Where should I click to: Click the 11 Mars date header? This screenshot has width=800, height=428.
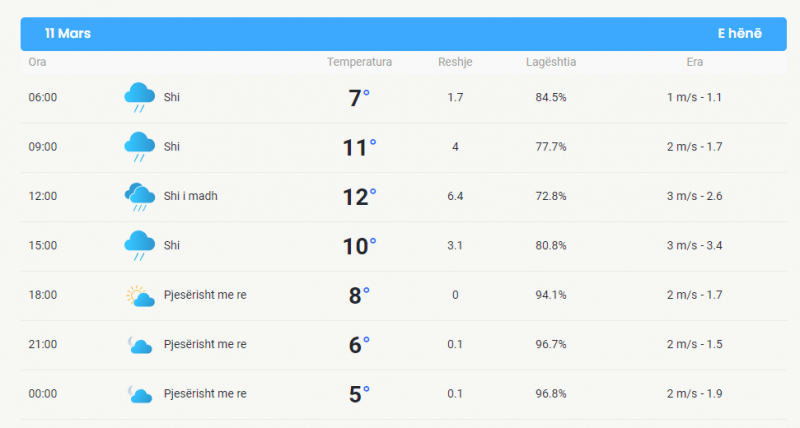[x=68, y=34]
